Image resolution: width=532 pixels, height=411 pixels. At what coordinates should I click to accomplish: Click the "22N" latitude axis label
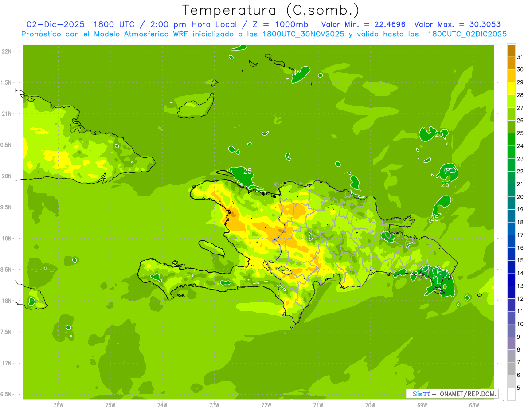pyautogui.click(x=7, y=51)
